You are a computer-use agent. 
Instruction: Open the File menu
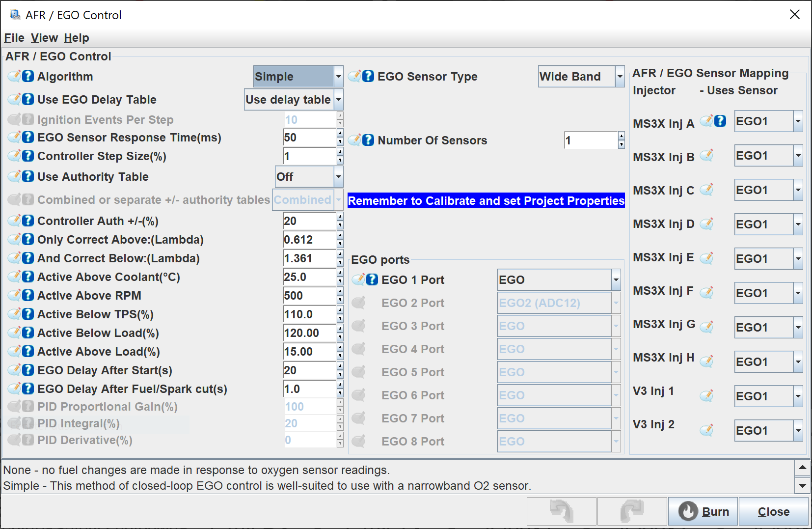coord(14,38)
